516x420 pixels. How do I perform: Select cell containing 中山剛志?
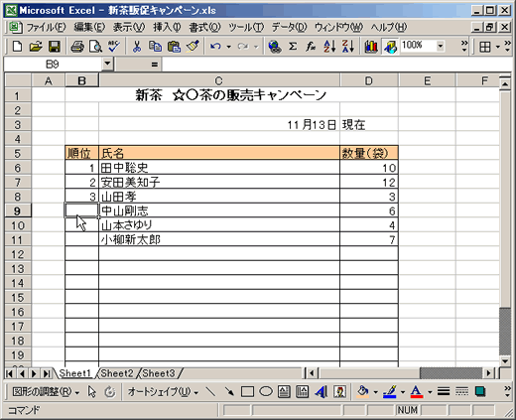(x=219, y=210)
